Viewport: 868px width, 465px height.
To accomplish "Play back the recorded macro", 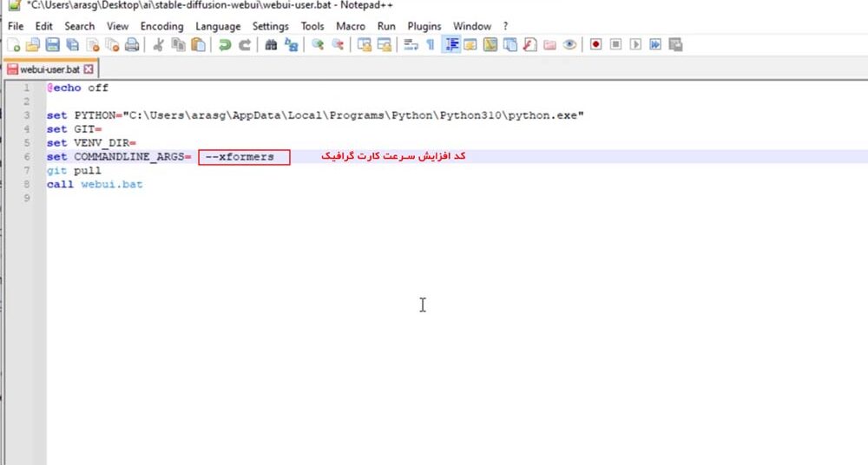I will (x=635, y=44).
